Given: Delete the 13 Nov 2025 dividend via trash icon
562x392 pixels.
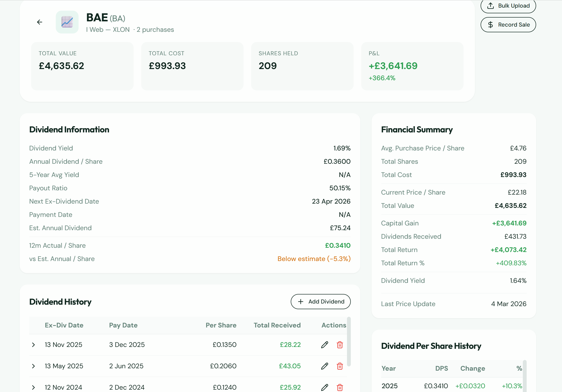Looking at the screenshot, I should pos(340,345).
